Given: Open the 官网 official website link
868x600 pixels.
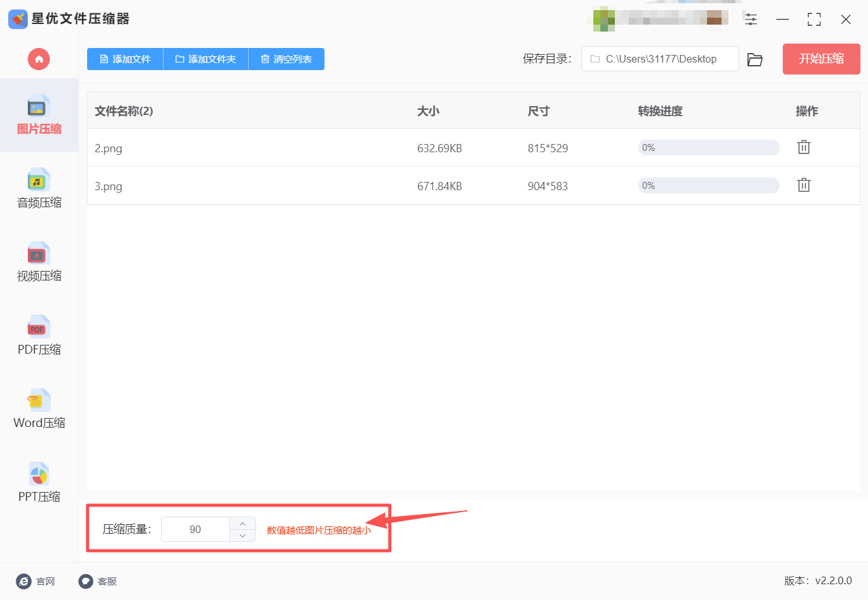Looking at the screenshot, I should [x=35, y=581].
